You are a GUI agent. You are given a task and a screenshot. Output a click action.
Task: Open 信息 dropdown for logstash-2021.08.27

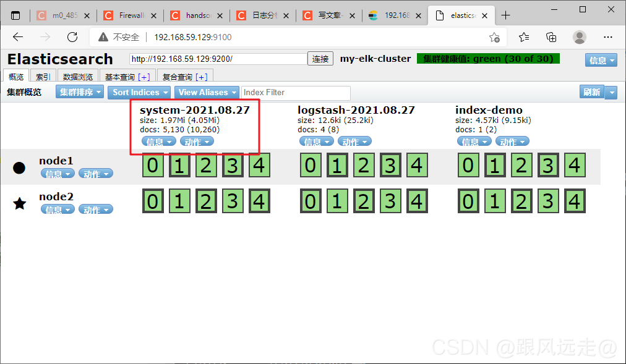point(316,142)
